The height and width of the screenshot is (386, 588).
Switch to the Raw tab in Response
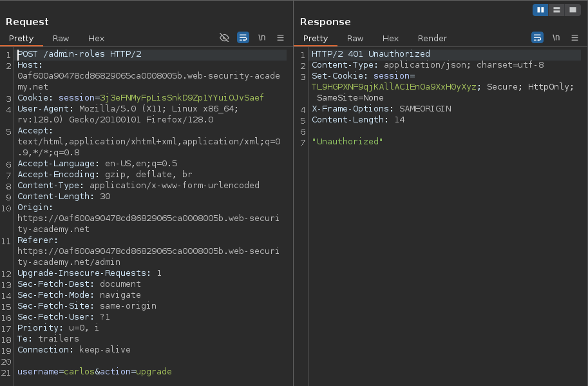pyautogui.click(x=355, y=39)
